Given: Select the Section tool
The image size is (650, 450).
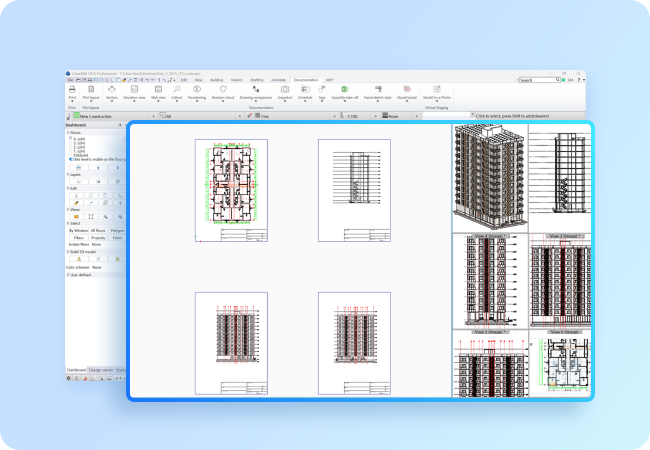Looking at the screenshot, I should pyautogui.click(x=111, y=90).
